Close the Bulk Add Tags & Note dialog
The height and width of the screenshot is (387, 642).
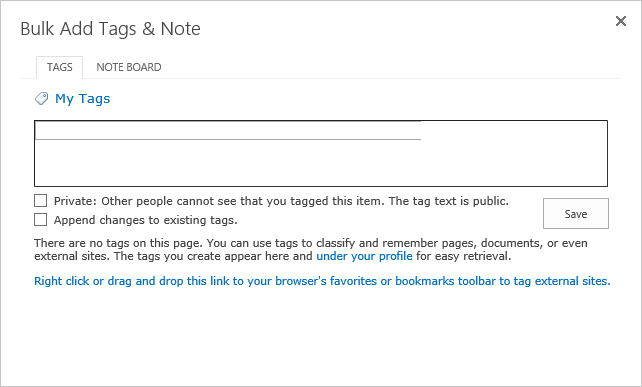(621, 21)
